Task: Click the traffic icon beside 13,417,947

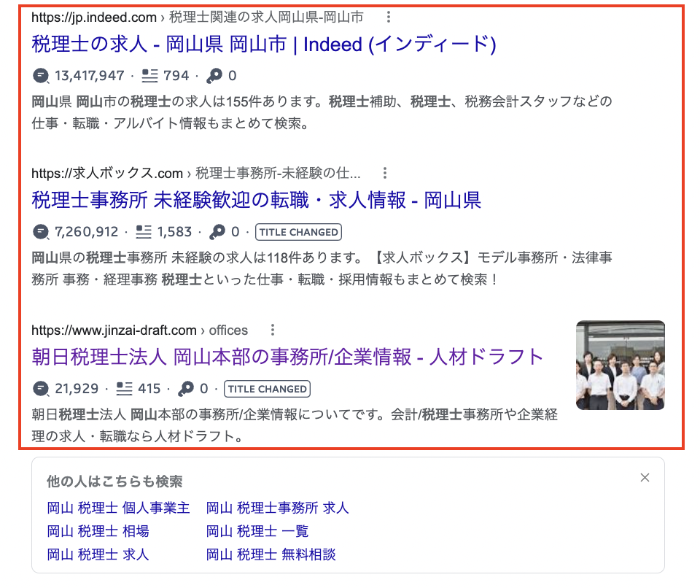Action: click(41, 76)
